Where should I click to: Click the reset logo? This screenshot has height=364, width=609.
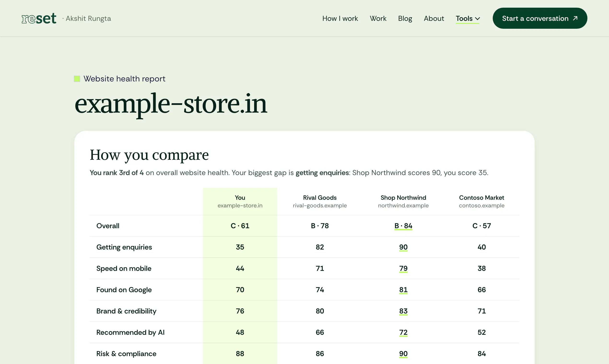(39, 18)
